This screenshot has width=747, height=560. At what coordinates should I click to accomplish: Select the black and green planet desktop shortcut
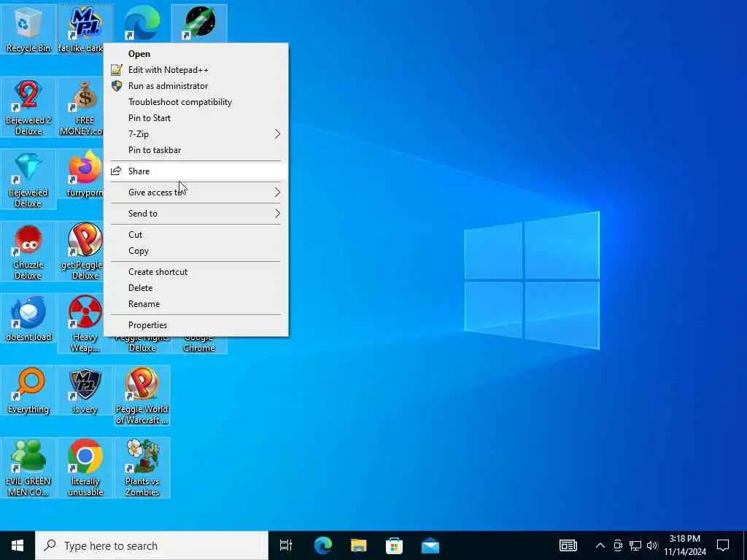199,23
